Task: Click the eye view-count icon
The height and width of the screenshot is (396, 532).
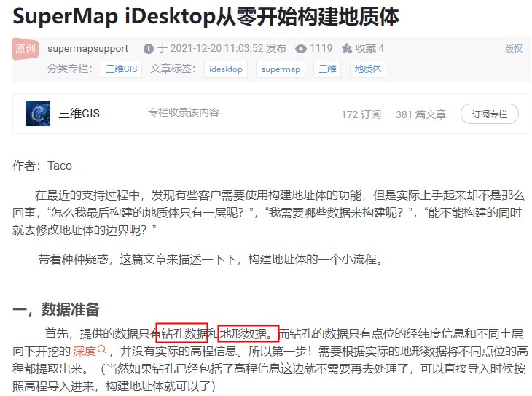Action: coord(301,49)
